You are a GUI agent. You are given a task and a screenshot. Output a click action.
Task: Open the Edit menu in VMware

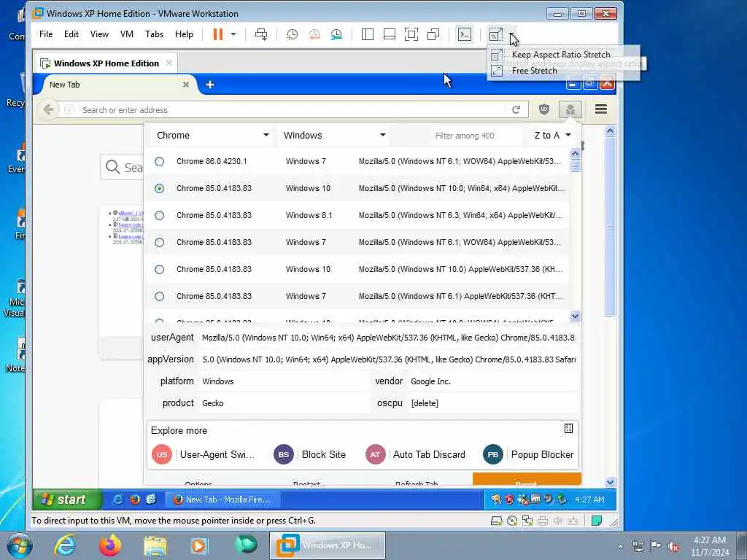click(71, 34)
